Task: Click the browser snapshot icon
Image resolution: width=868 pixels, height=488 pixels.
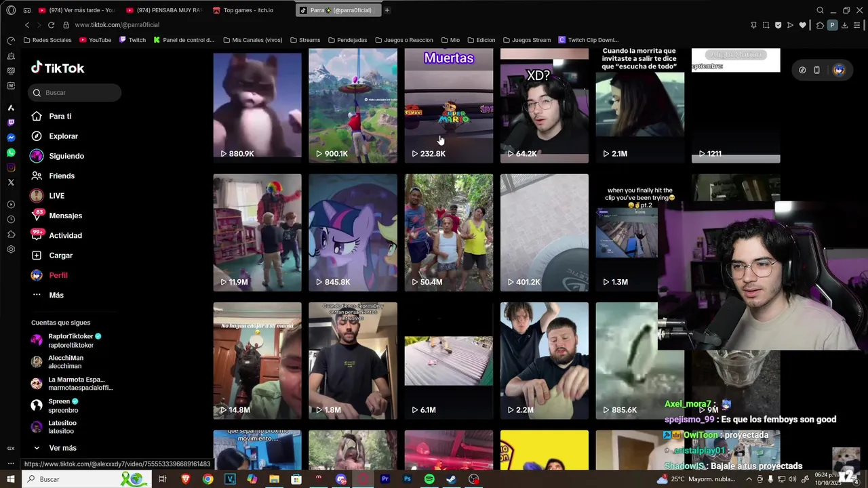Action: click(x=766, y=25)
